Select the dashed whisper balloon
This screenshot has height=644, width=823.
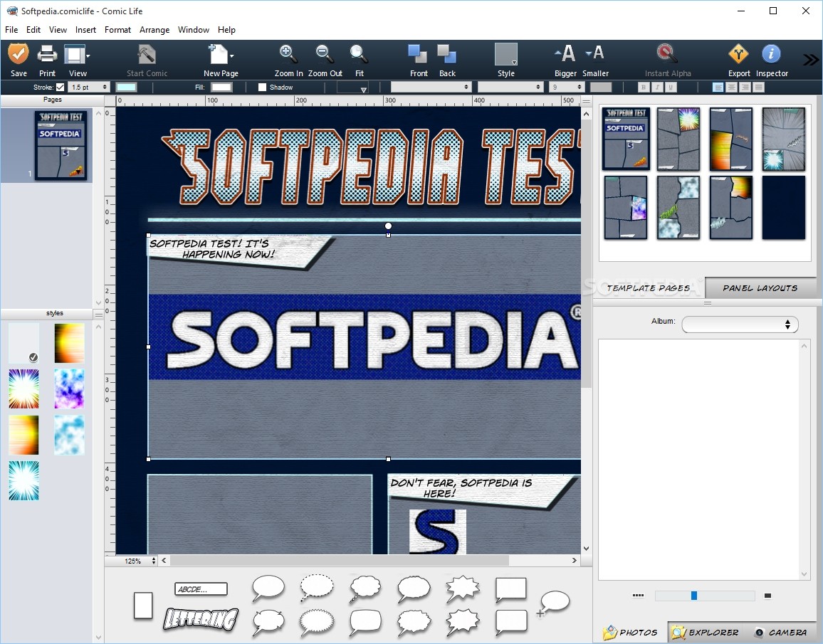pos(317,588)
